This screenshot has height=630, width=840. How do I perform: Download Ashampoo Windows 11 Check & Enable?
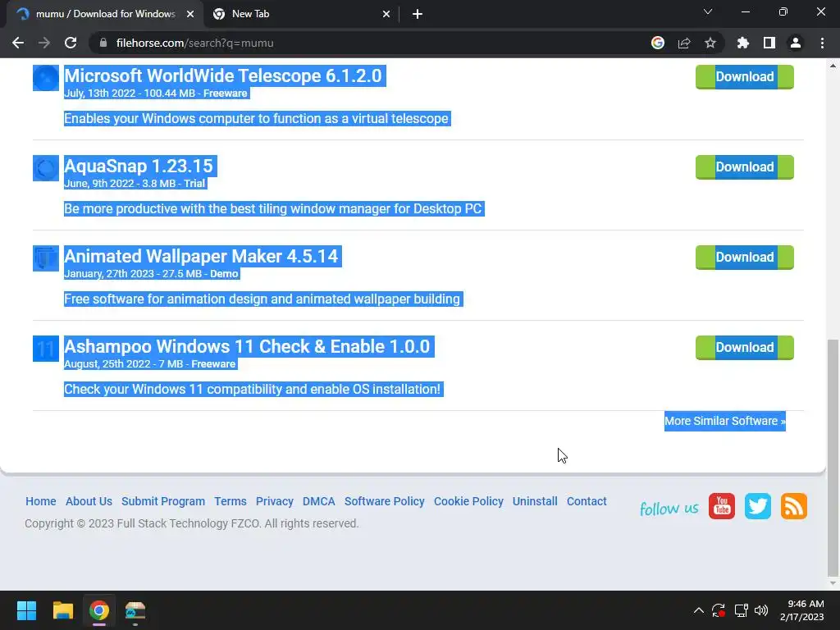tap(745, 348)
